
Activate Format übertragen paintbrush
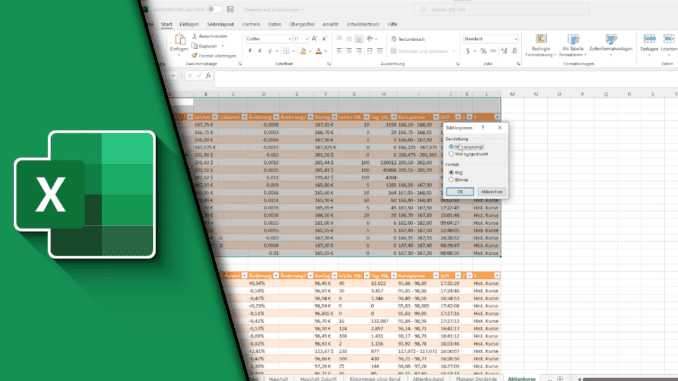click(195, 55)
